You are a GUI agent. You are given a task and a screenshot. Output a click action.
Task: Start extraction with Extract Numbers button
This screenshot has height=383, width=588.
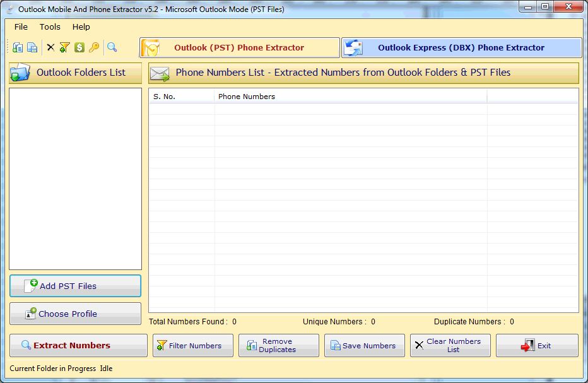point(78,346)
